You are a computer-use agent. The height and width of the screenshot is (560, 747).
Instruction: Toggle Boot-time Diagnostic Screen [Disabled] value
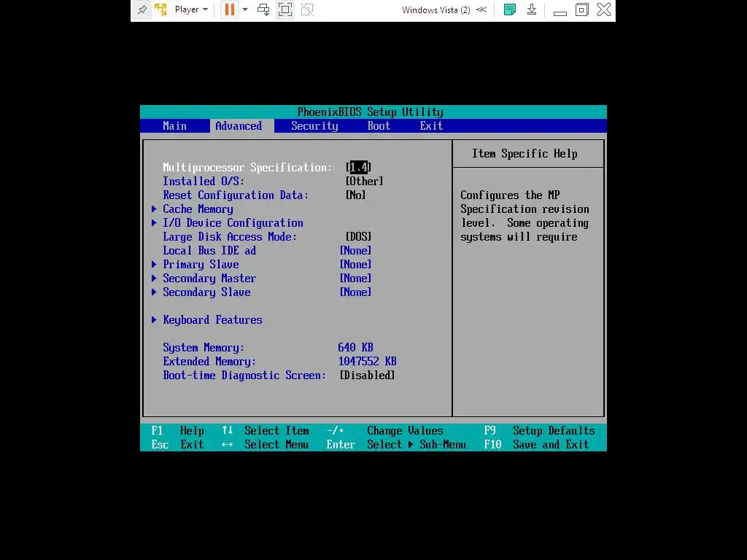click(x=368, y=376)
